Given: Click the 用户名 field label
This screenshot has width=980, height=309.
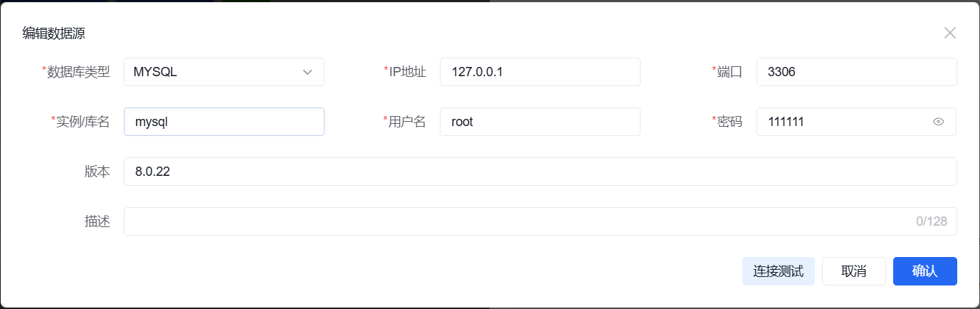Looking at the screenshot, I should tap(406, 122).
